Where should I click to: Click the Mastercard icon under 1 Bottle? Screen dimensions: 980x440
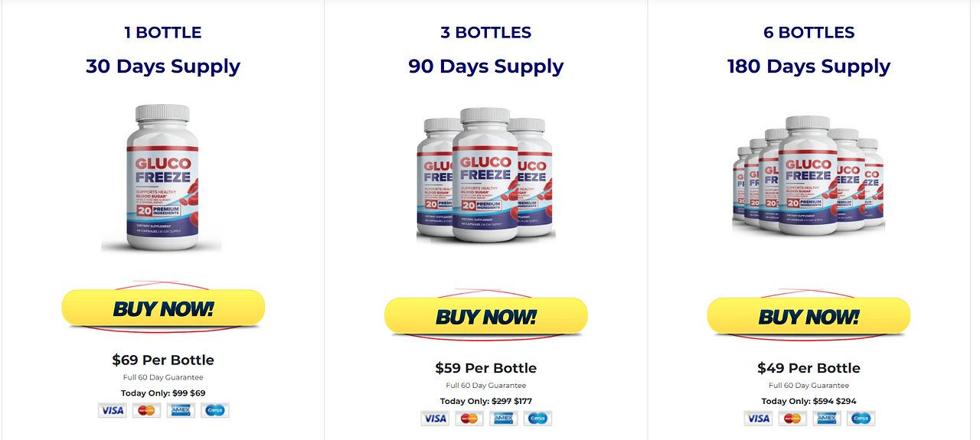pyautogui.click(x=146, y=410)
